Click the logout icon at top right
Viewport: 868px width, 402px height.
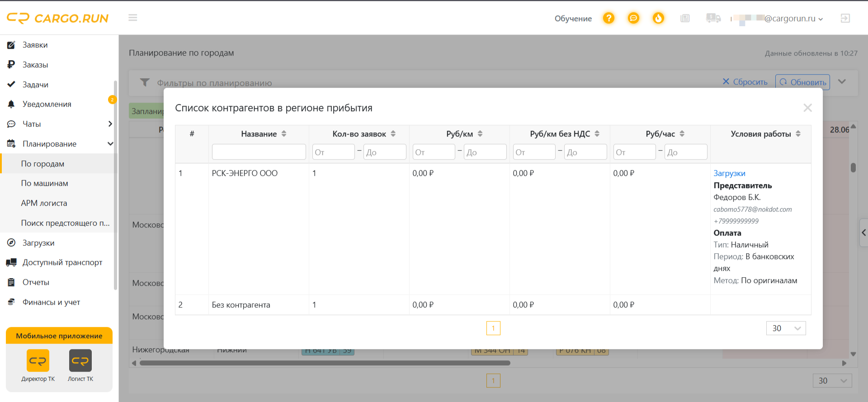(845, 18)
